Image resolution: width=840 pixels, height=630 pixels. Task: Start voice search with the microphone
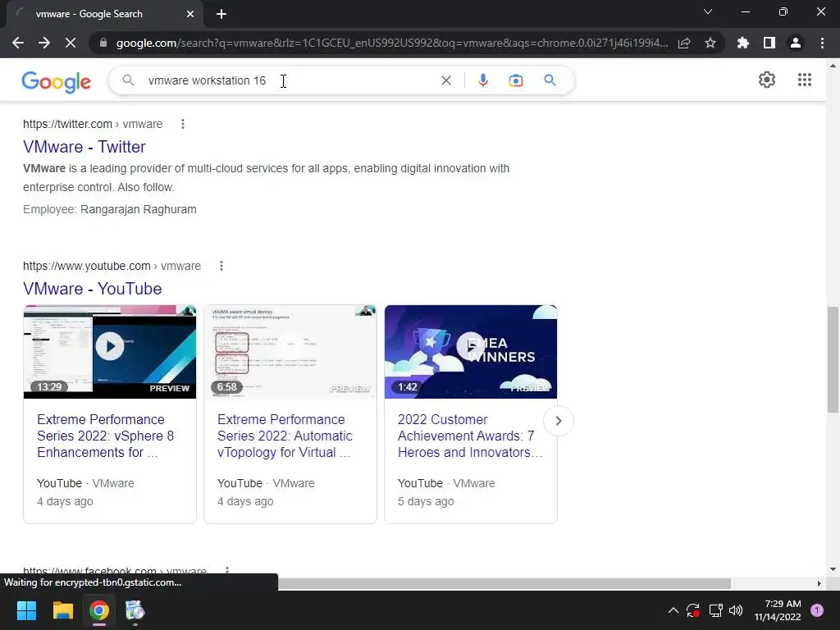click(x=482, y=80)
